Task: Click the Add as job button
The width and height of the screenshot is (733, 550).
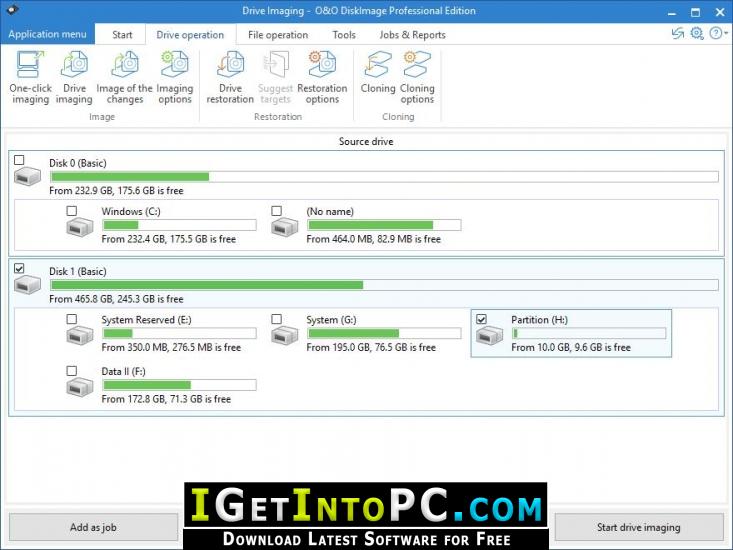Action: (93, 527)
